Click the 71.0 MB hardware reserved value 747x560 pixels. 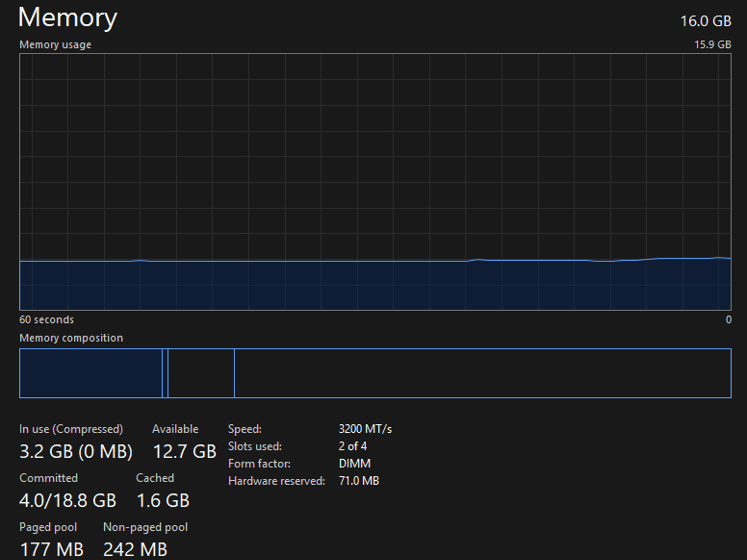[359, 481]
